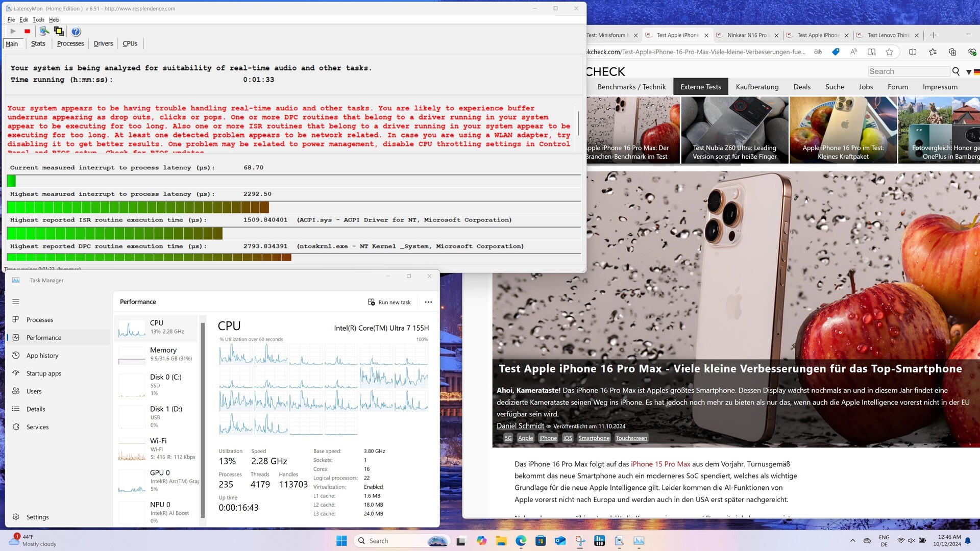The image size is (980, 551).
Task: Click the LatencyMon options icon with the pointer
Action: (x=44, y=32)
